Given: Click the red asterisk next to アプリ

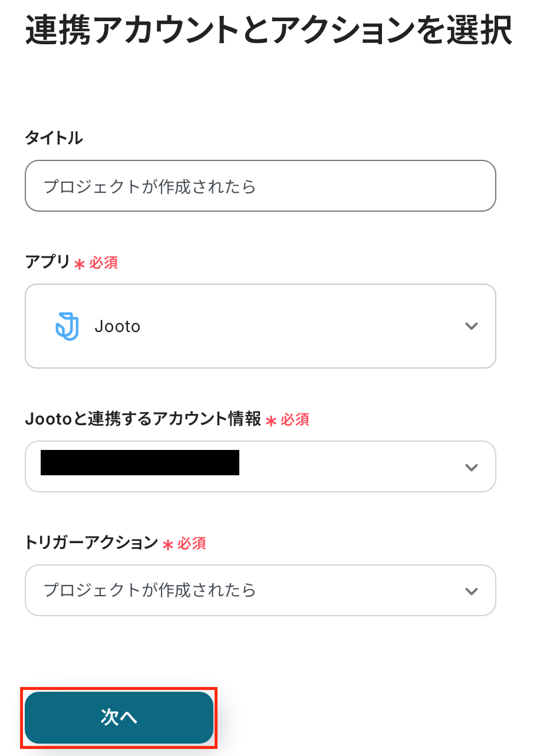Looking at the screenshot, I should click(x=80, y=264).
